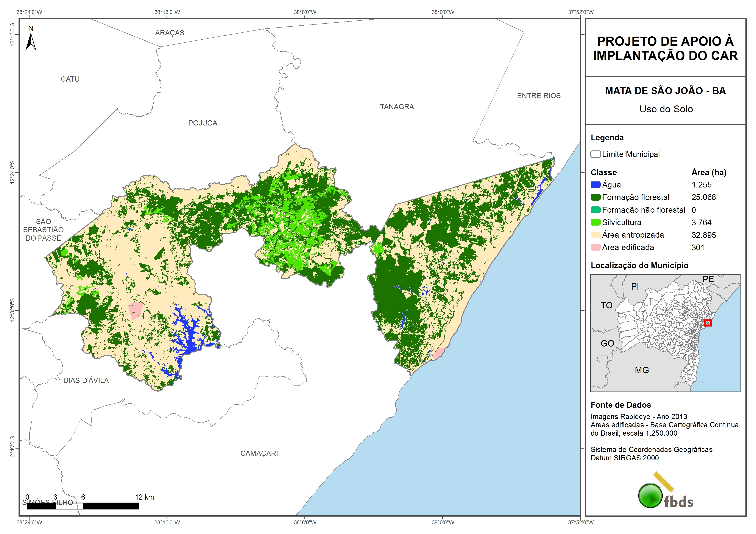The width and height of the screenshot is (756, 534).
Task: Select the Área edificada pink swatch
Action: click(x=595, y=248)
